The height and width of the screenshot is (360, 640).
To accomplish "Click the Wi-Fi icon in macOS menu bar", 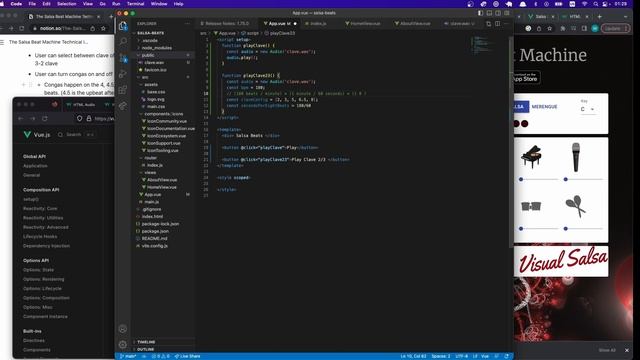I will tap(584, 4).
